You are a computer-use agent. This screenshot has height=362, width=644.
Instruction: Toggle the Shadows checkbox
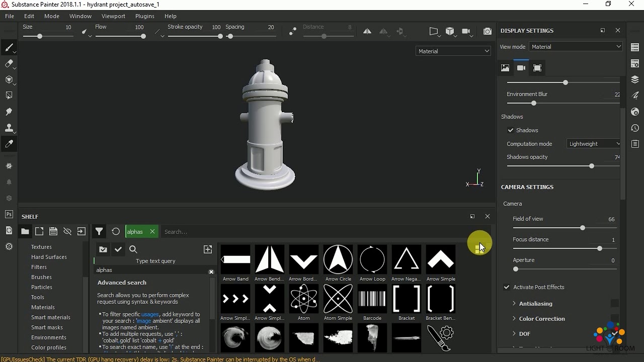click(511, 130)
